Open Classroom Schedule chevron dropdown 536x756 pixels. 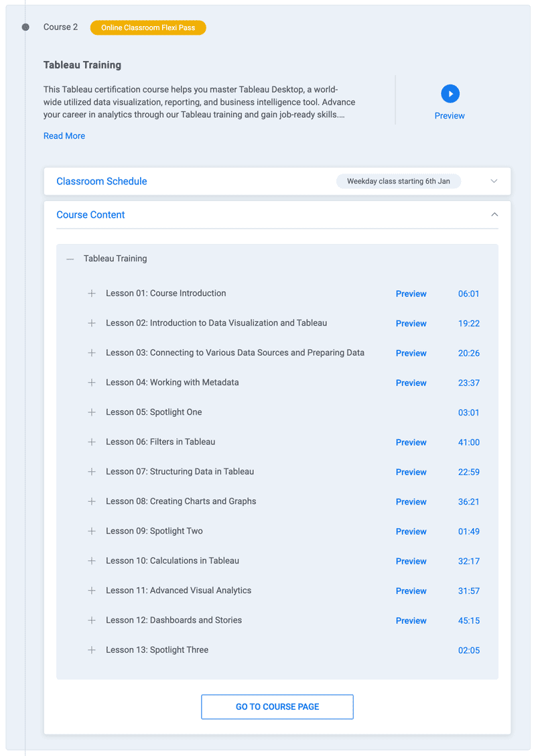coord(494,181)
